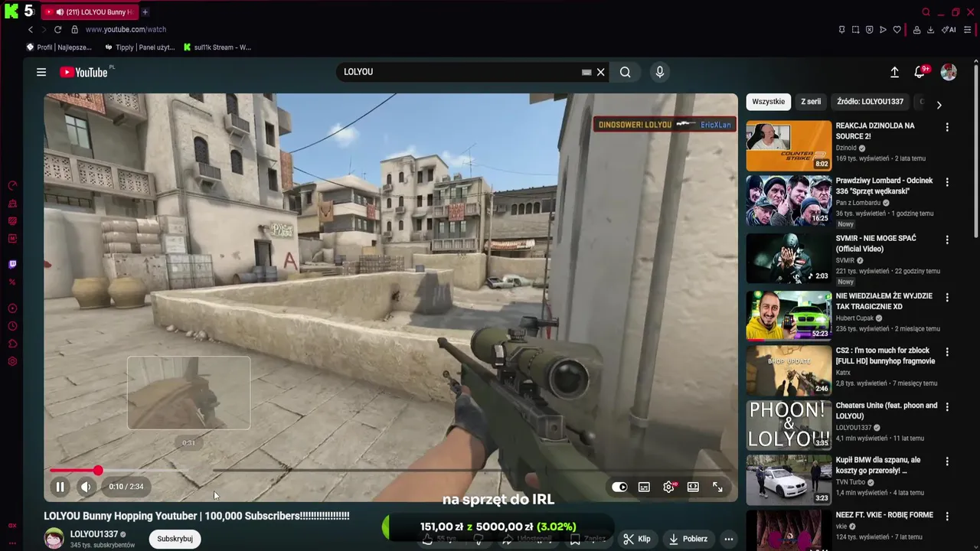This screenshot has width=980, height=551.
Task: Select the Źródło: LOLYOU1337 chip
Action: click(x=870, y=102)
